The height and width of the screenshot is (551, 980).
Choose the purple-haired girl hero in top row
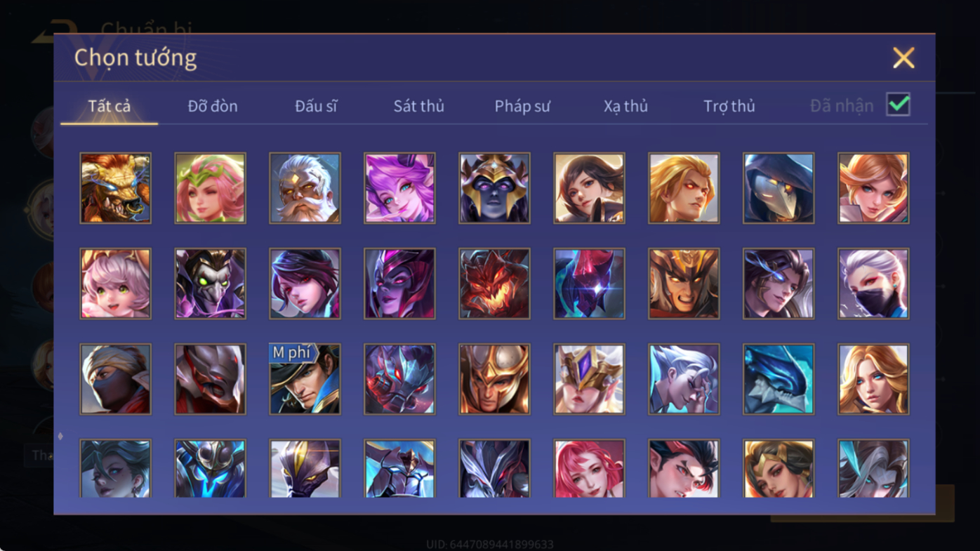pos(399,188)
